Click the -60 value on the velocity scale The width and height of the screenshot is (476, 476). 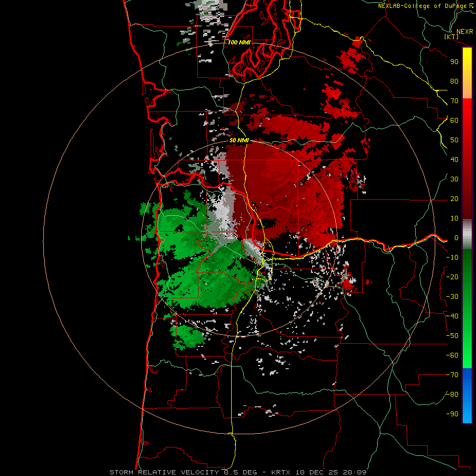point(452,355)
